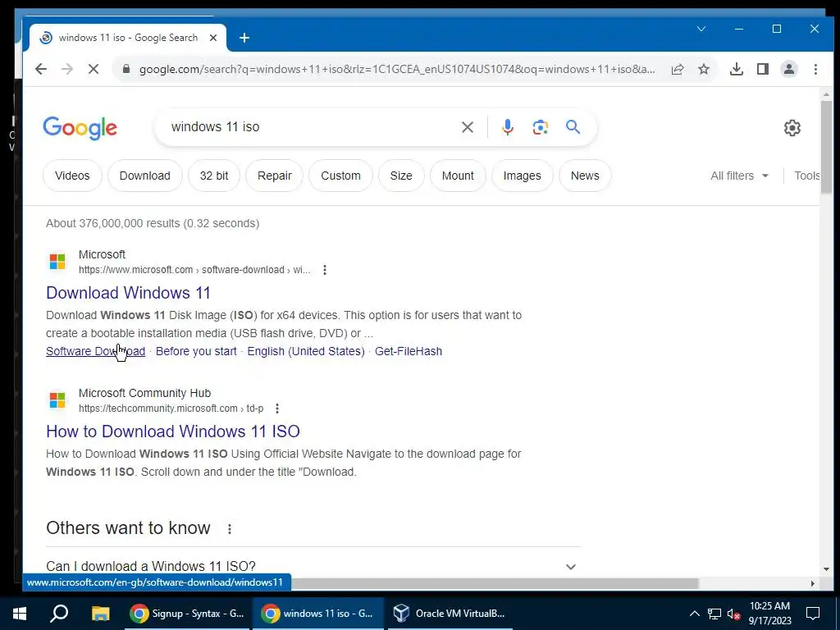Open the Windows Start menu
This screenshot has height=630, width=840.
point(20,614)
